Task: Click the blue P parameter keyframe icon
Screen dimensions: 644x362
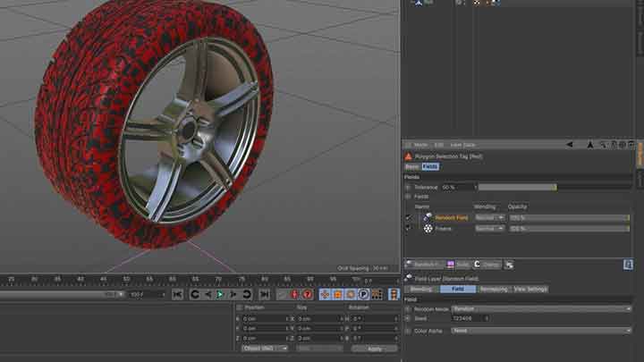Action: [x=363, y=294]
